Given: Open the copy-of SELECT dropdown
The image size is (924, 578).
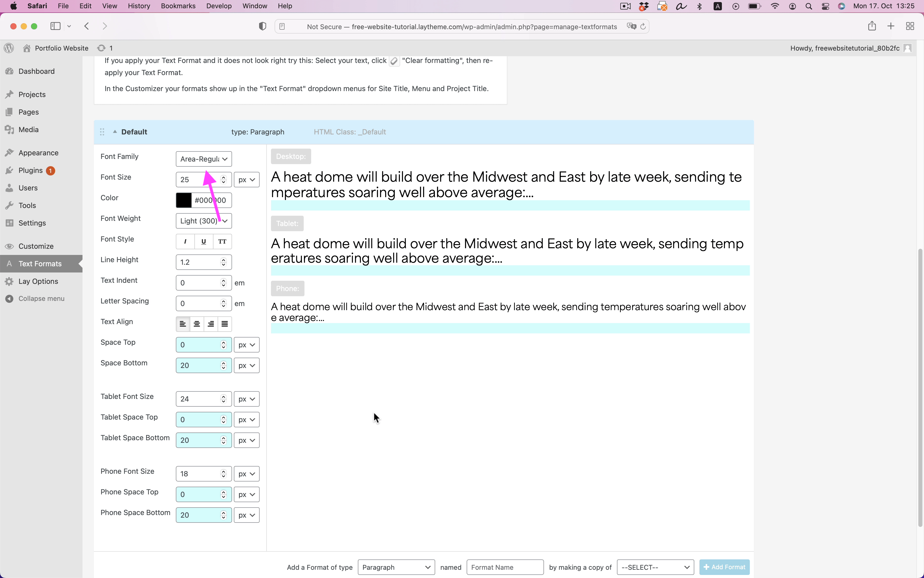Looking at the screenshot, I should pyautogui.click(x=656, y=567).
